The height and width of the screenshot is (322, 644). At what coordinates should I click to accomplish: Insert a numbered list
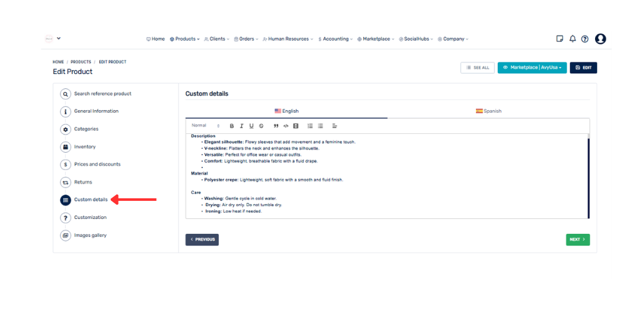(x=310, y=126)
